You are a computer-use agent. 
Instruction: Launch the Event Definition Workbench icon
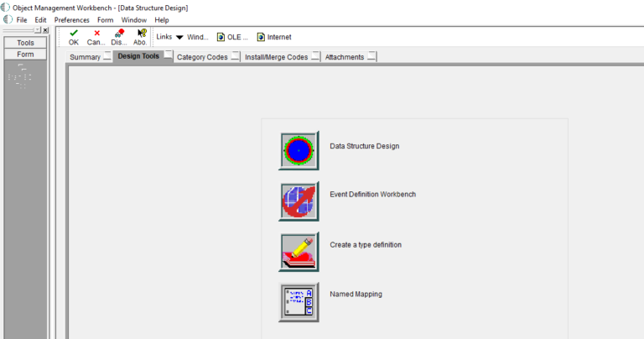pos(299,201)
